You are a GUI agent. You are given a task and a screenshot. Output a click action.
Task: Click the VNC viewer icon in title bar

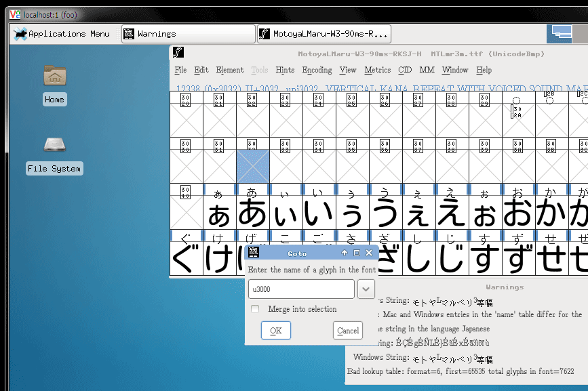coord(15,15)
